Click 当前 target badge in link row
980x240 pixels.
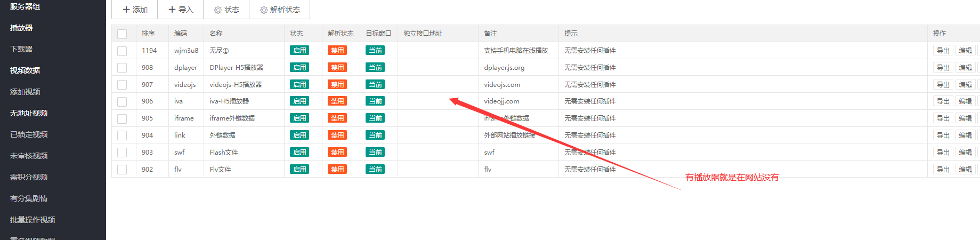(x=375, y=135)
